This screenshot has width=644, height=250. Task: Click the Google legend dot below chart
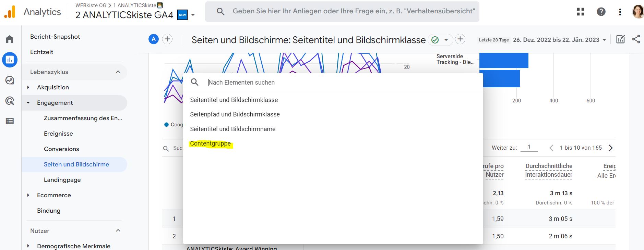coord(167,125)
